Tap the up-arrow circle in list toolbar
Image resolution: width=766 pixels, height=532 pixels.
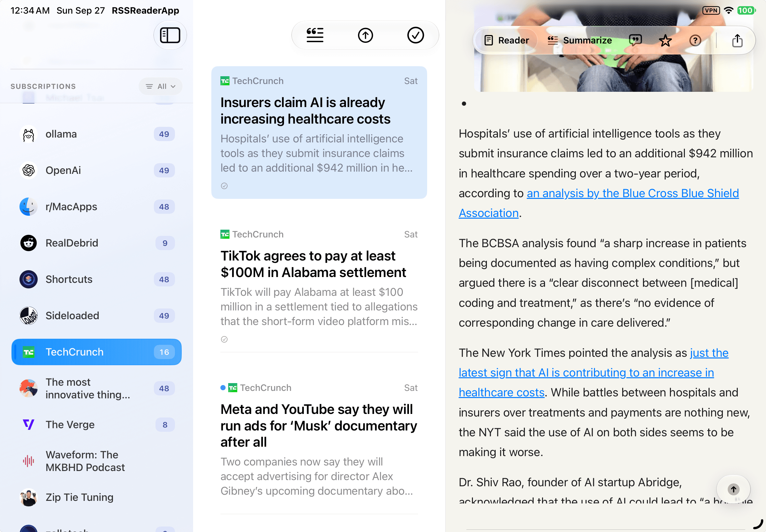coord(365,35)
